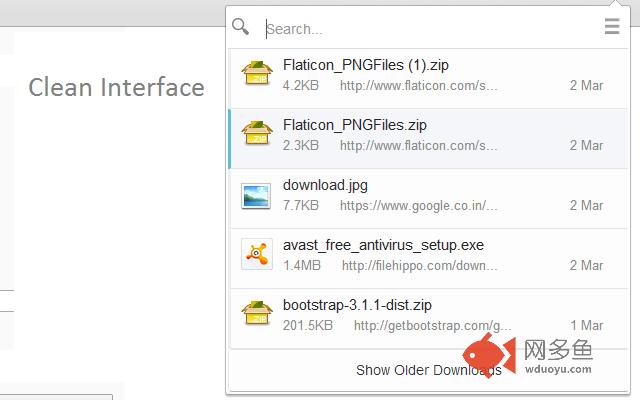
Task: Click zip icon for Flaticon_PNGFiles.zip
Action: click(257, 133)
